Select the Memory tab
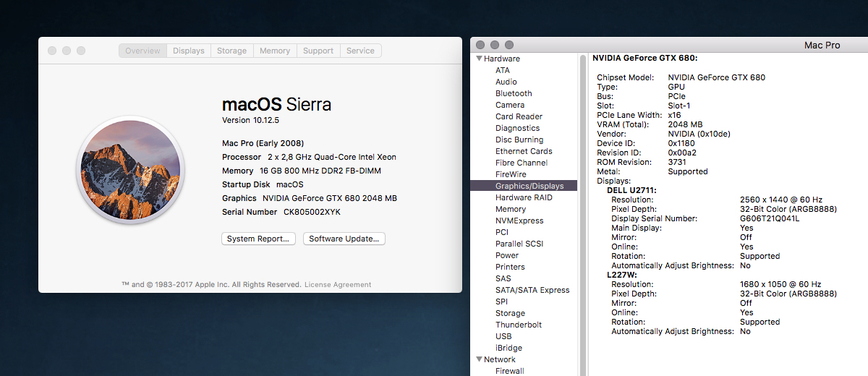Viewport: 868px width, 376px height. 275,51
